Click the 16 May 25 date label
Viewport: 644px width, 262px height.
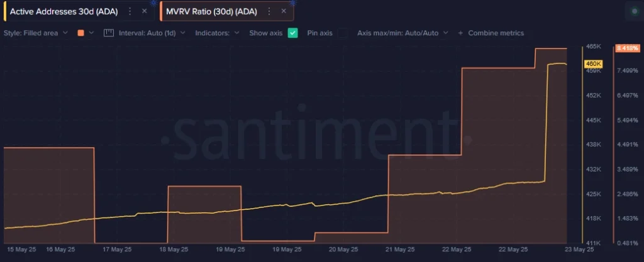click(60, 249)
